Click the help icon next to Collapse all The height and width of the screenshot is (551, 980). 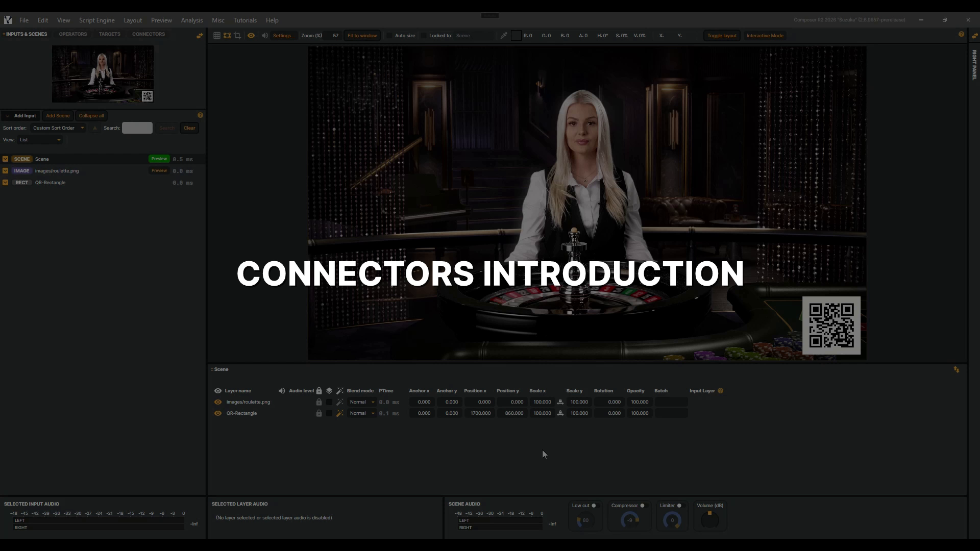pos(200,115)
